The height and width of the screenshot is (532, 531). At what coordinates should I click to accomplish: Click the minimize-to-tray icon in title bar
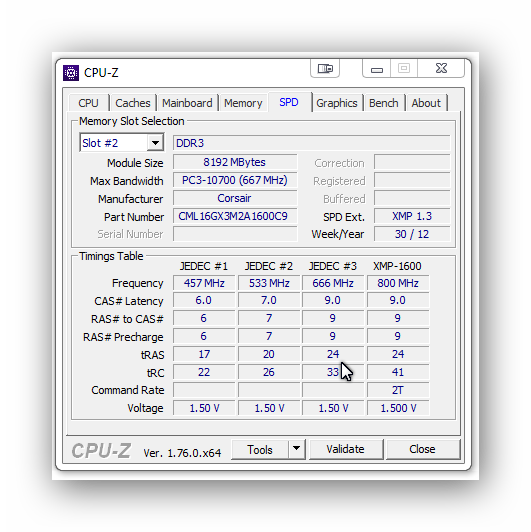[325, 69]
